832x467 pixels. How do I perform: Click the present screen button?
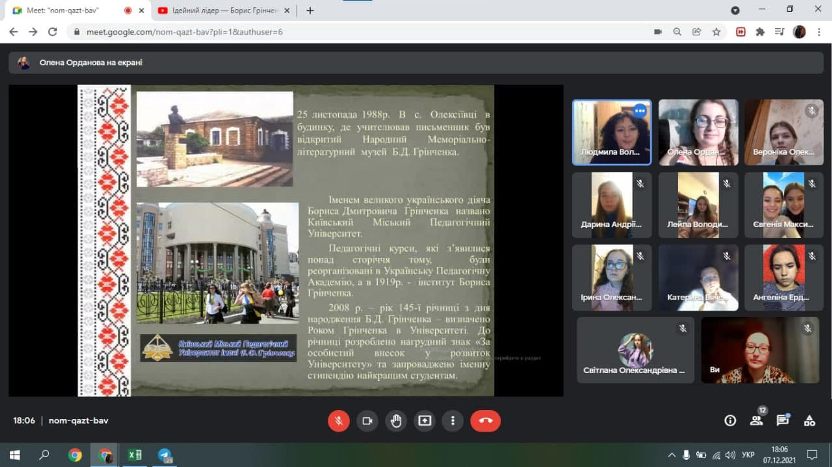coord(425,420)
